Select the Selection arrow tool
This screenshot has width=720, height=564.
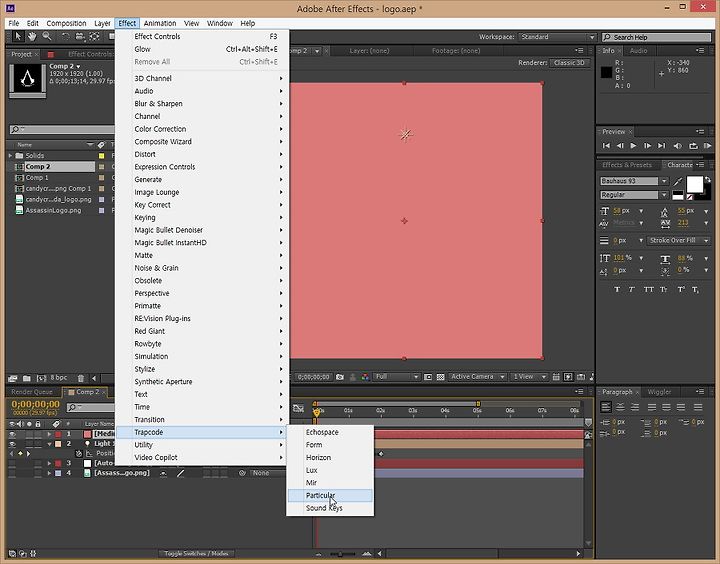[x=18, y=36]
